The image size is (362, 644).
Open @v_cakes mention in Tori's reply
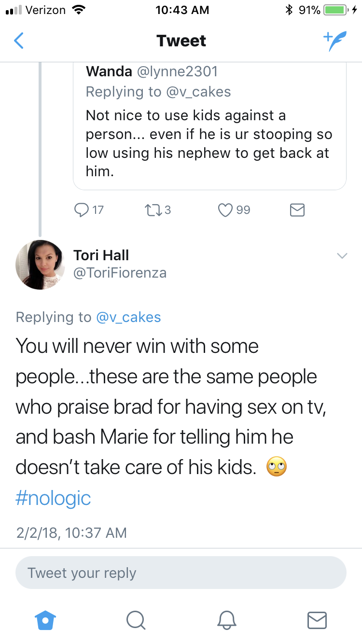pyautogui.click(x=128, y=317)
